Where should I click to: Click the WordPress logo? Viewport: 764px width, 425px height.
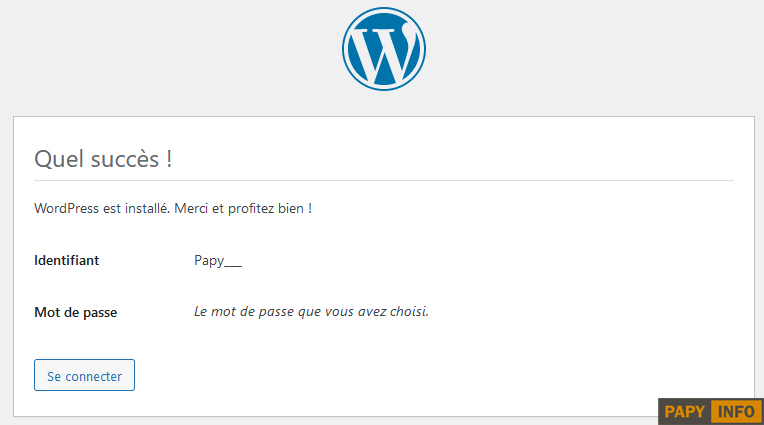click(383, 49)
